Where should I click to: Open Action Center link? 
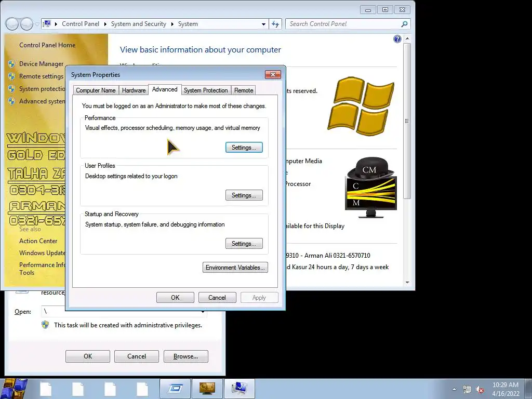pyautogui.click(x=38, y=241)
